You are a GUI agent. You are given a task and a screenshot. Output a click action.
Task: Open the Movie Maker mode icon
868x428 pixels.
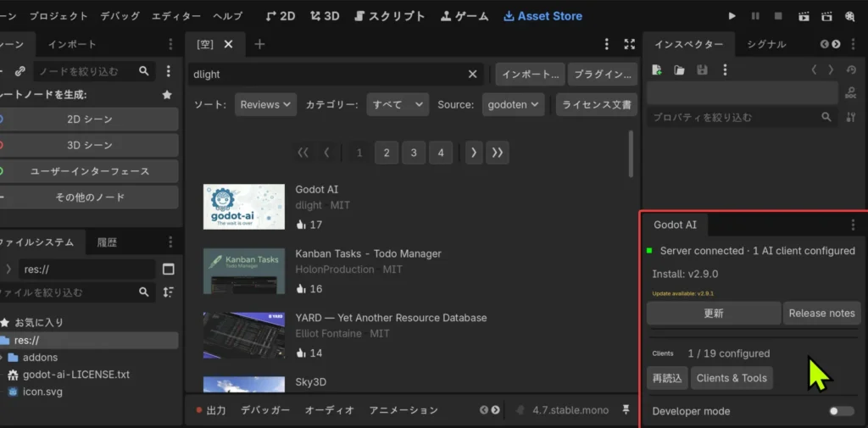[x=849, y=16]
